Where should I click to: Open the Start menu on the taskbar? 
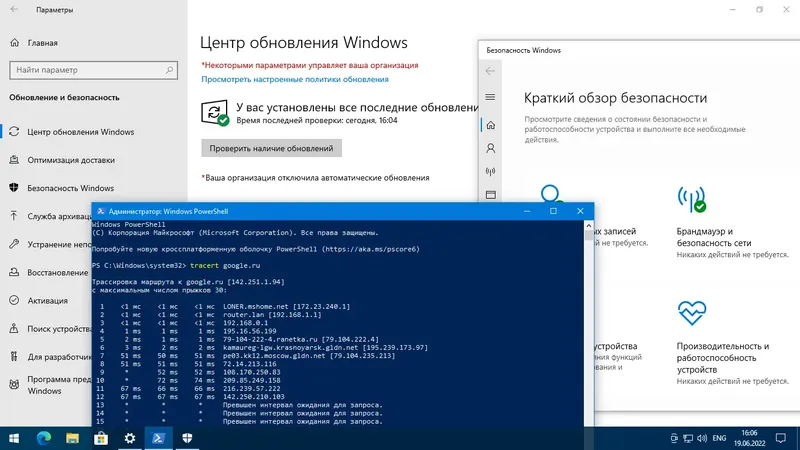click(14, 438)
